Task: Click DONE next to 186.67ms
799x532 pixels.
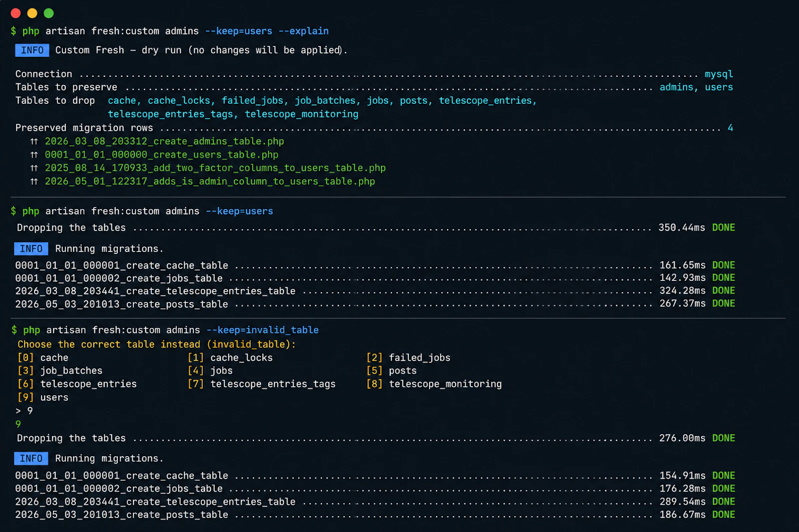Action: pos(724,515)
